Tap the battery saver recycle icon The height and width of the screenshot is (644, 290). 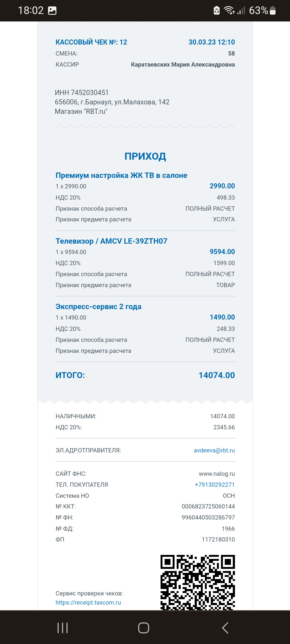pyautogui.click(x=216, y=10)
